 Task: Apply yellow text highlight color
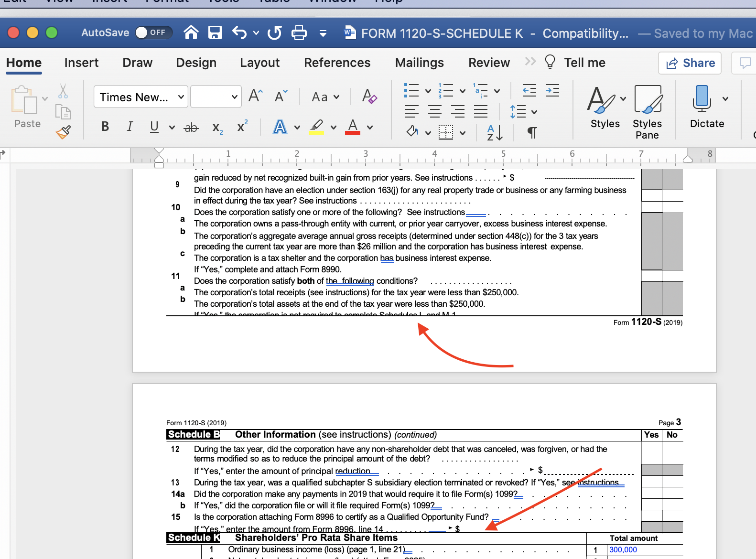pos(316,127)
